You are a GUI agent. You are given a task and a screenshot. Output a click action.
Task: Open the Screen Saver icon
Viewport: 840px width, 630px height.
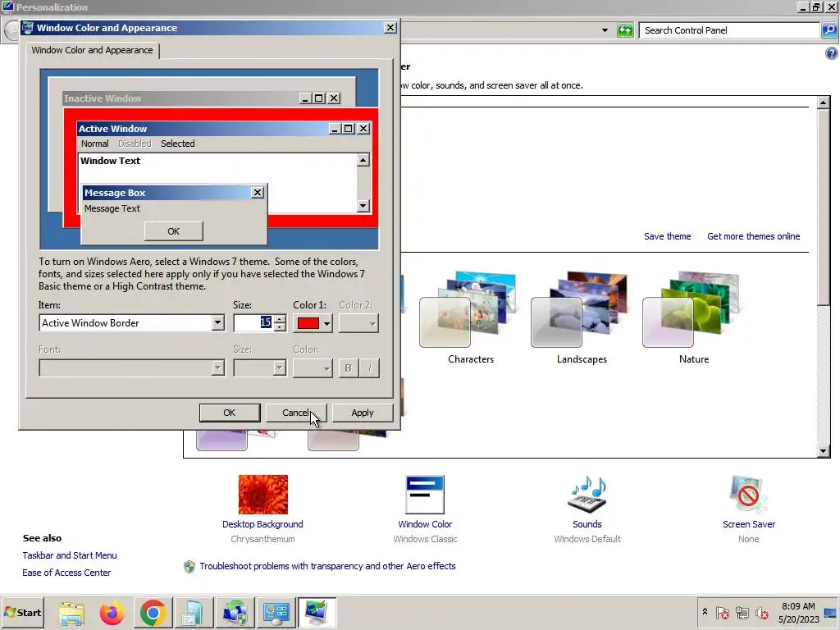[748, 494]
